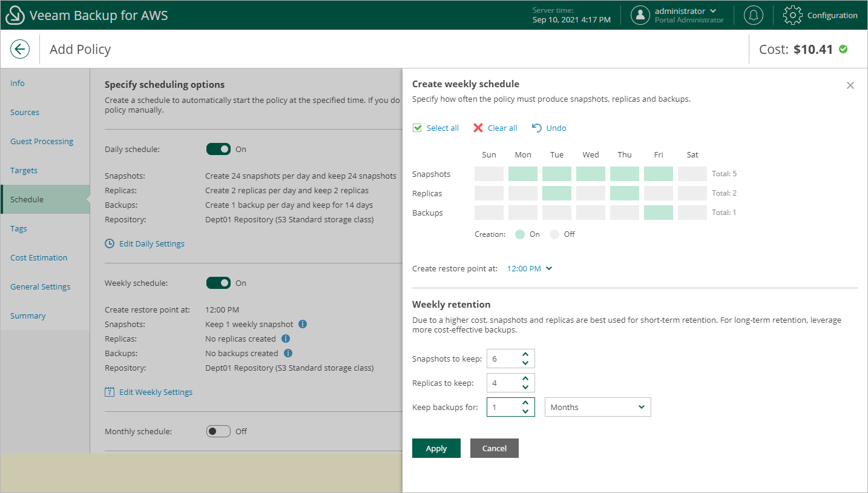Increase Replicas to keep value
868x493 pixels.
[525, 379]
